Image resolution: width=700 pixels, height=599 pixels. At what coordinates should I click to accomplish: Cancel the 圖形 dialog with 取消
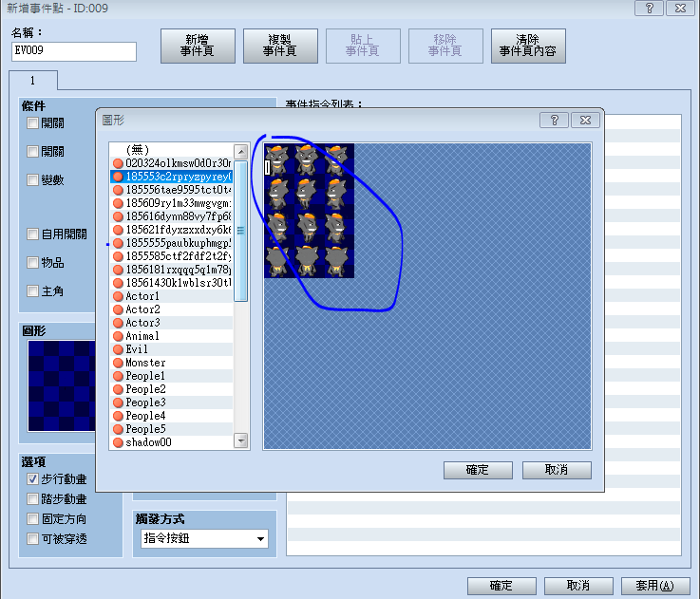[x=557, y=470]
